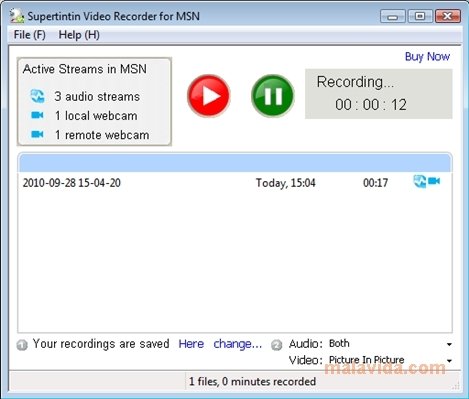Click the recording timer 00 : 00 : 12
Image resolution: width=469 pixels, height=399 pixels.
point(371,105)
